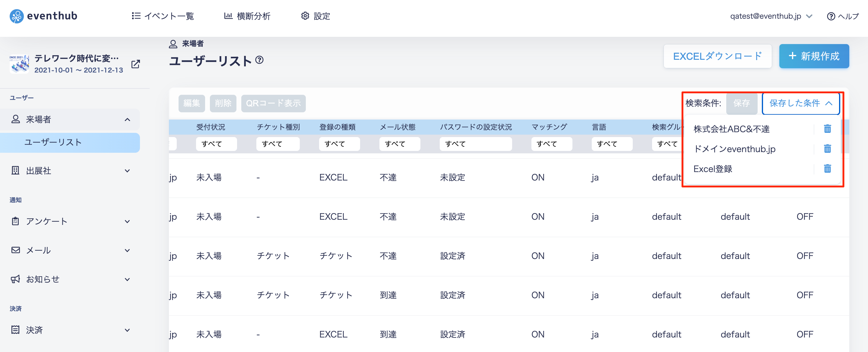The width and height of the screenshot is (868, 352).
Task: Click the help question mark next to ユーザーリスト
Action: pyautogui.click(x=259, y=60)
